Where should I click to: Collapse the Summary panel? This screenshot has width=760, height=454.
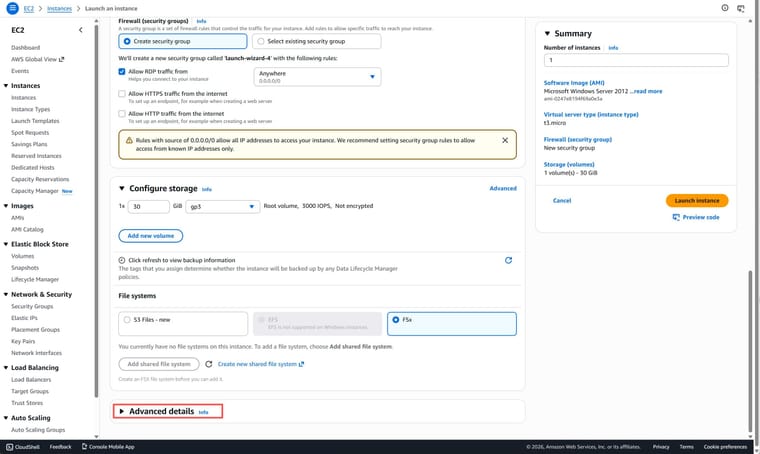(547, 33)
